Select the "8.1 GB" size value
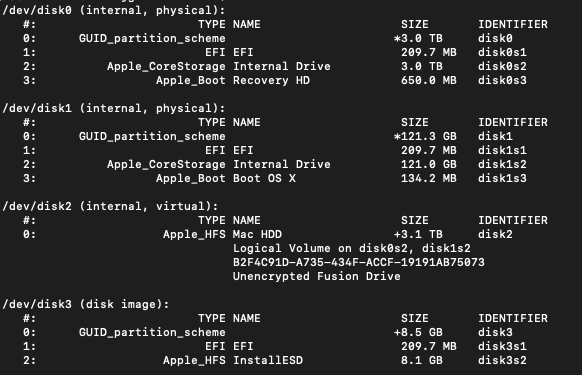 (422, 361)
